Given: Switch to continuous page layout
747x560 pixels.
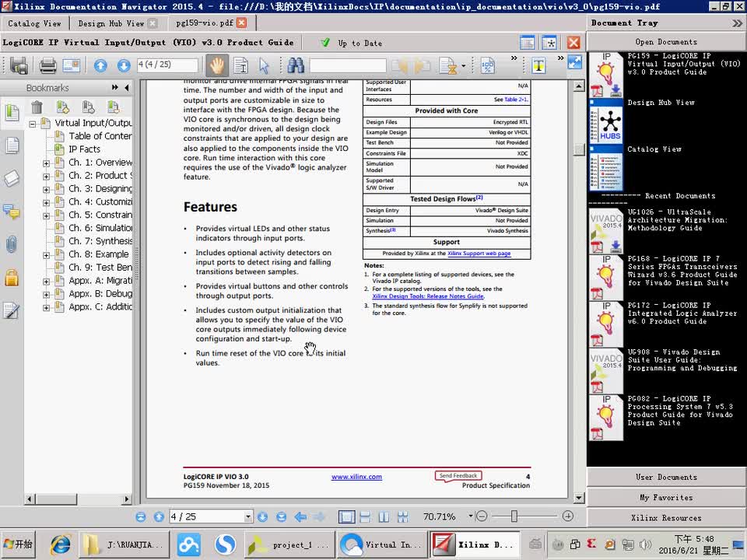Looking at the screenshot, I should pos(366,516).
